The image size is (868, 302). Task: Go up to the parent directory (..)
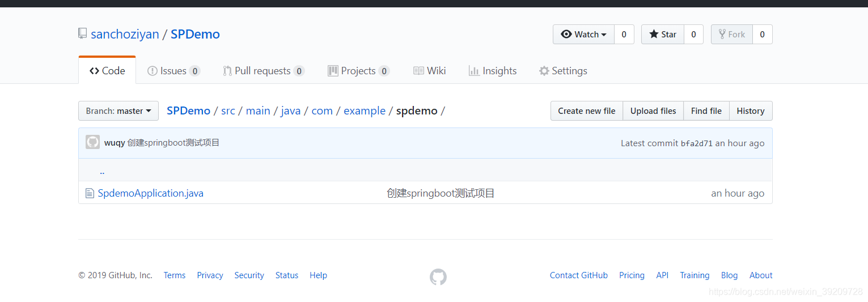[x=102, y=171]
